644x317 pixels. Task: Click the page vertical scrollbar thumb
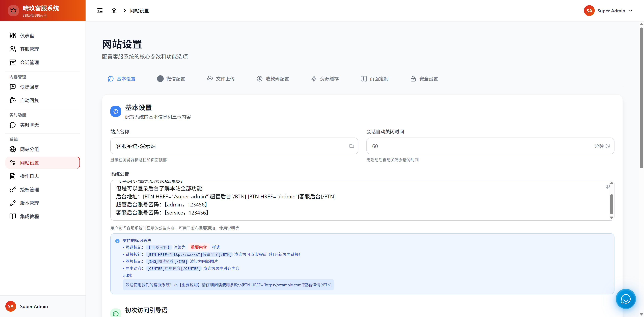tap(641, 97)
